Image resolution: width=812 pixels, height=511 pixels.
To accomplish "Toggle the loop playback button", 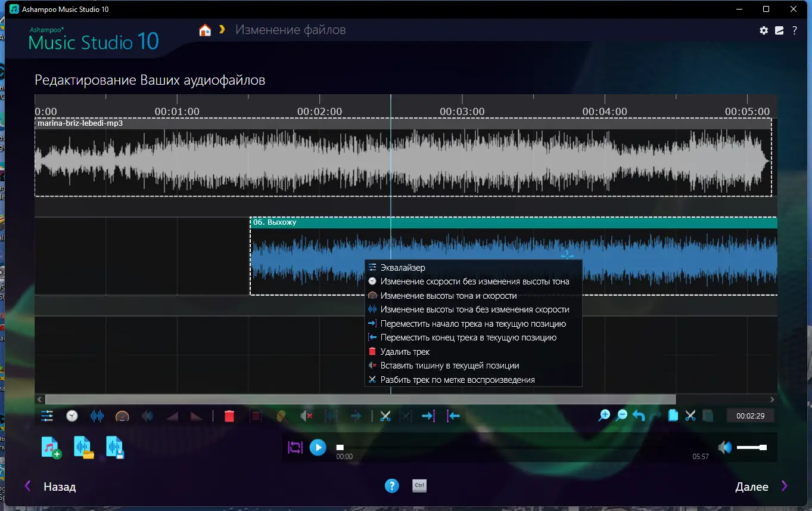I will pos(295,447).
